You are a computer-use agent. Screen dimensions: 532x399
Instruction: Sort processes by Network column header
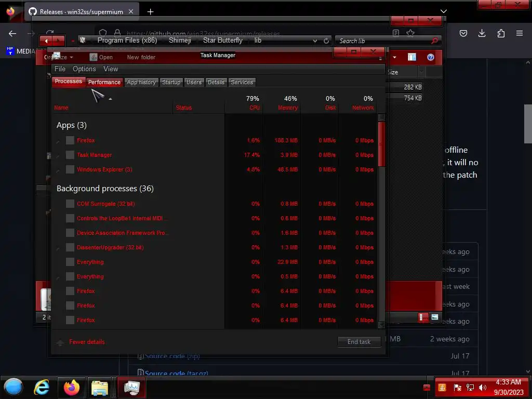[x=357, y=103]
